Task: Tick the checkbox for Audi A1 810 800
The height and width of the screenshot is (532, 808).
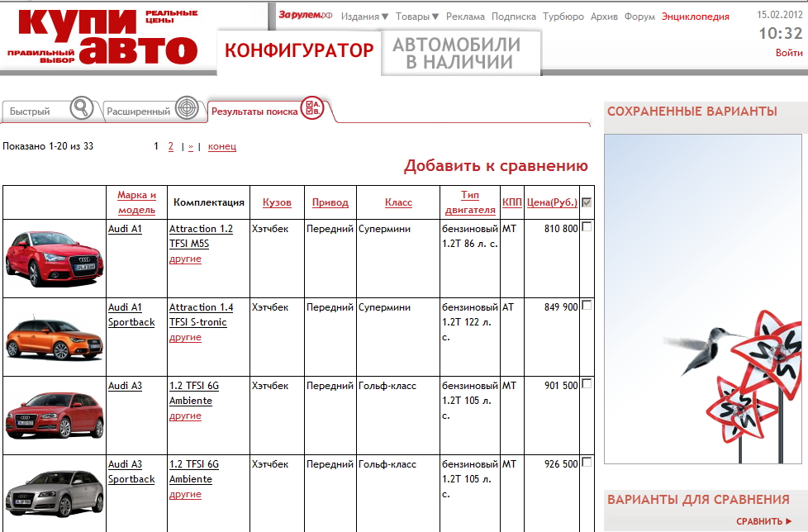Action: point(587,227)
